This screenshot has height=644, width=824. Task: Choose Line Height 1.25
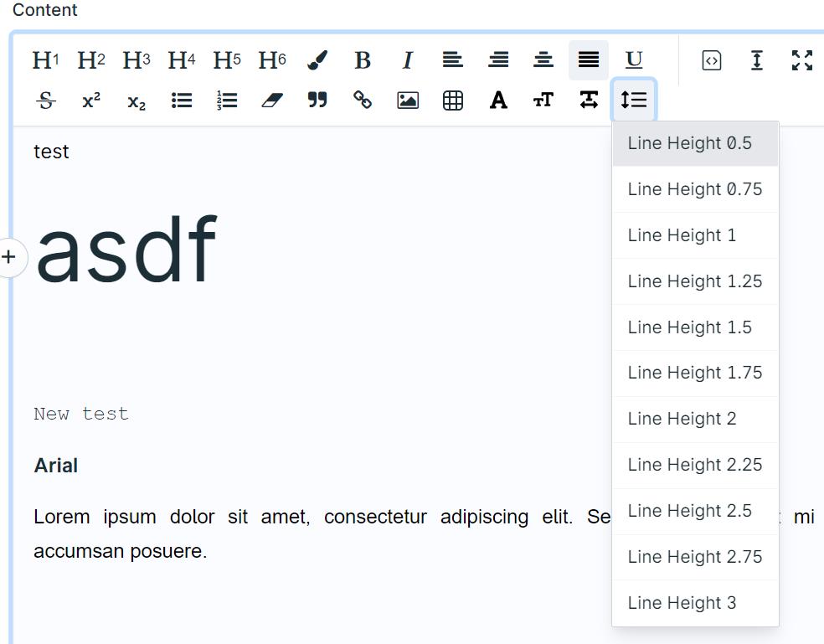point(695,281)
